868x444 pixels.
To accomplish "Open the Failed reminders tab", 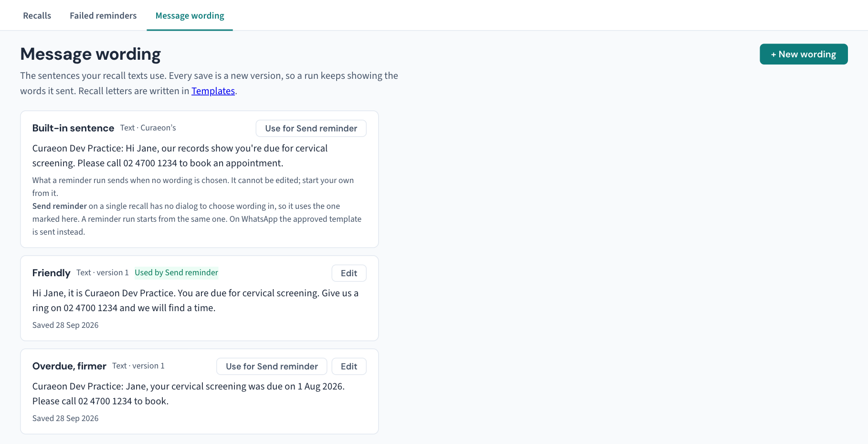I will [103, 15].
